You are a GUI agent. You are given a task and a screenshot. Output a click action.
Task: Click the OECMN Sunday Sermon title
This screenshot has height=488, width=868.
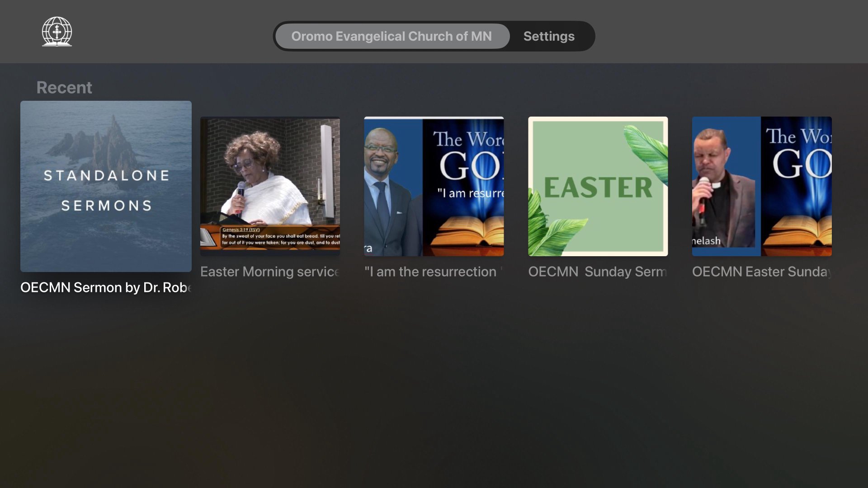(598, 272)
